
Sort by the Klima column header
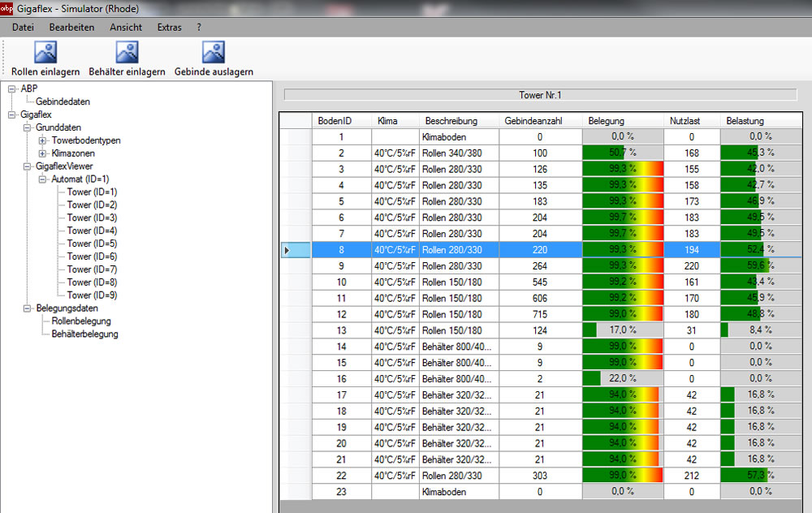(395, 121)
